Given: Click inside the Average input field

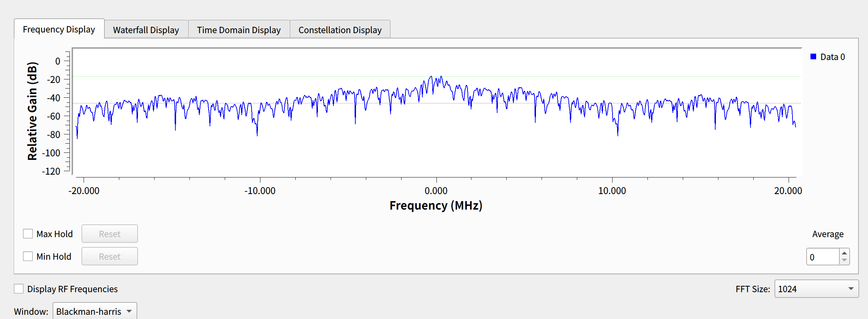Looking at the screenshot, I should (x=823, y=257).
